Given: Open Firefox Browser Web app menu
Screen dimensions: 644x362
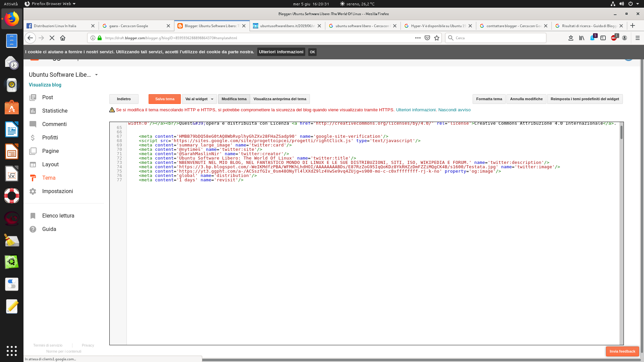Looking at the screenshot, I should pos(50,4).
